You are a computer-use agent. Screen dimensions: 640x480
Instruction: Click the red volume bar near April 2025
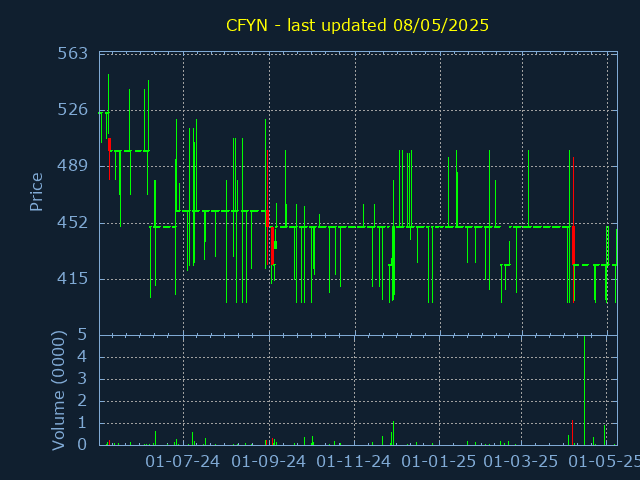[x=572, y=433]
